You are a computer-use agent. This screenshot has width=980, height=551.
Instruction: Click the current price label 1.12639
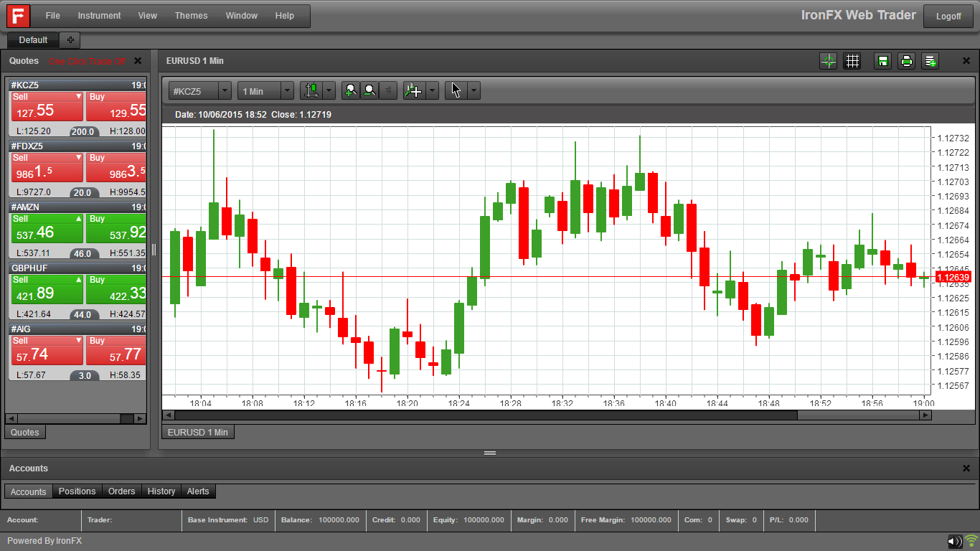pyautogui.click(x=953, y=277)
